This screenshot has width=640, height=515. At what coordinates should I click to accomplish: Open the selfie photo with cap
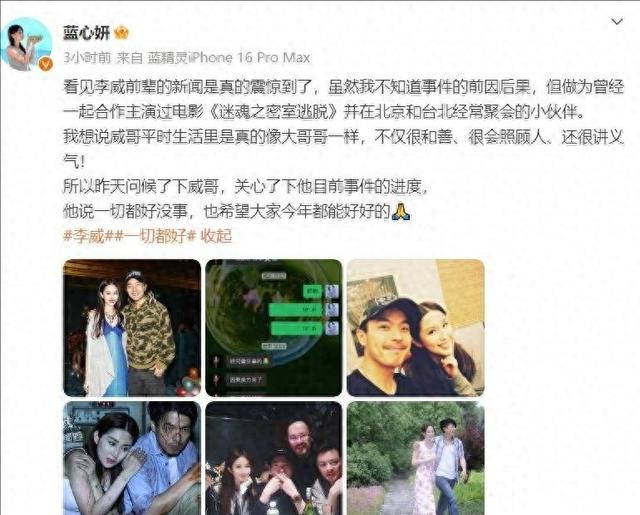pos(416,328)
